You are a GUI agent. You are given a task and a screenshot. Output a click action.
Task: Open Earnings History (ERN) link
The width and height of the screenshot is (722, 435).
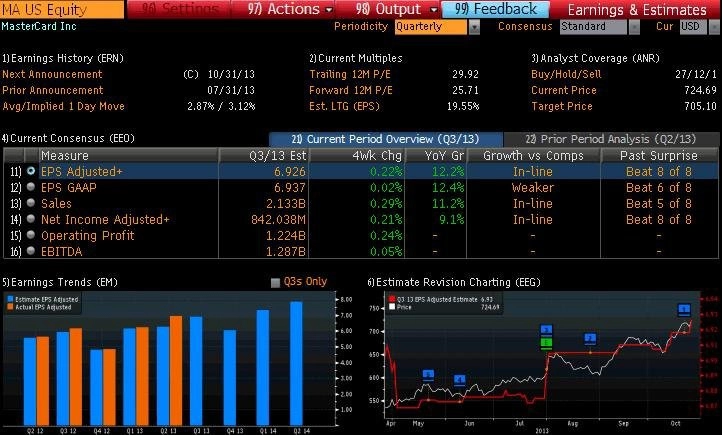(x=63, y=58)
